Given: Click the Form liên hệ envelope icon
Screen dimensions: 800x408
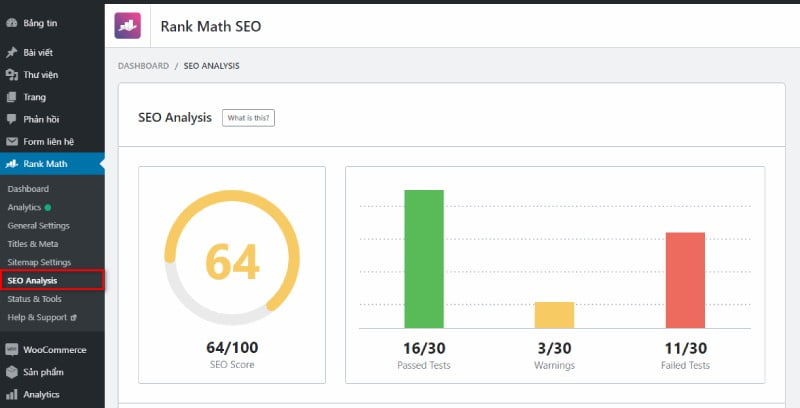Looking at the screenshot, I should click(x=12, y=142).
